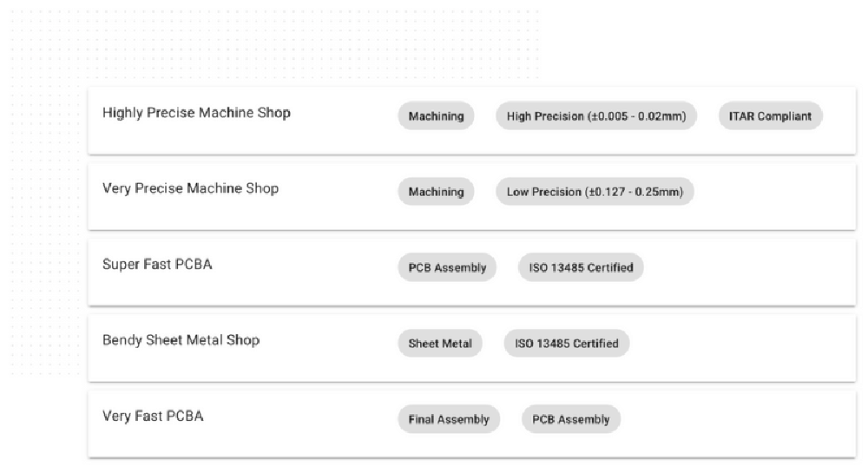
Task: Click the Bendy Sheet Metal Shop title text
Action: click(181, 340)
